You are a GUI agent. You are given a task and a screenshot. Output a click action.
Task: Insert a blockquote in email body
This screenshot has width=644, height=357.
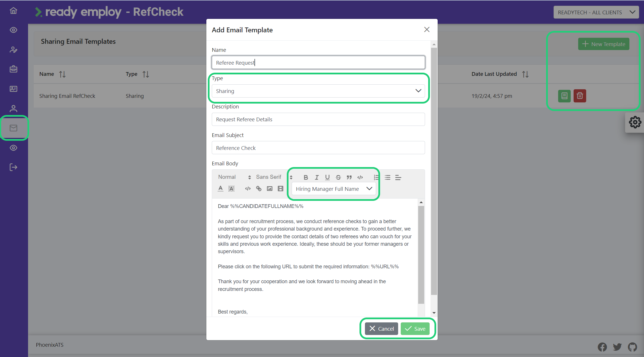coord(349,177)
